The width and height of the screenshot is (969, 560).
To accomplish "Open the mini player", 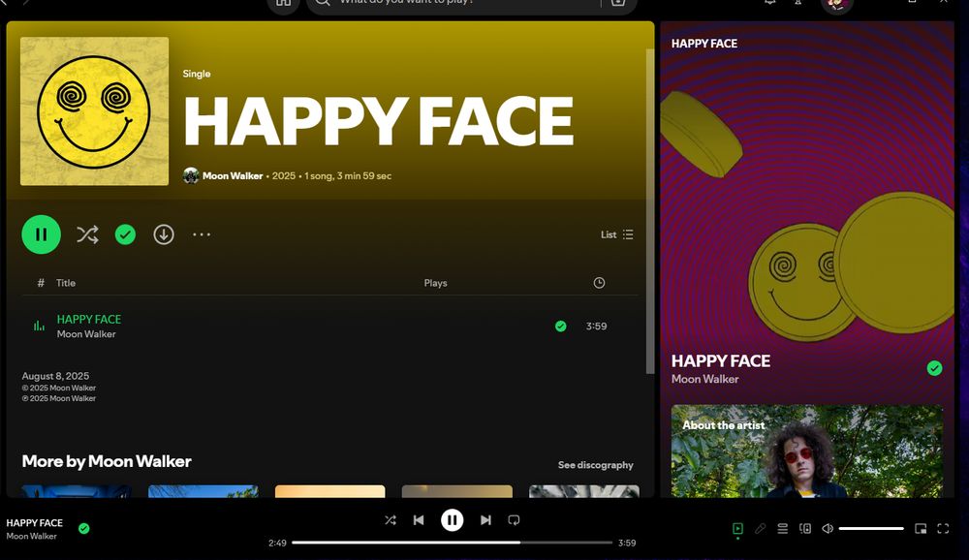I will 921,528.
